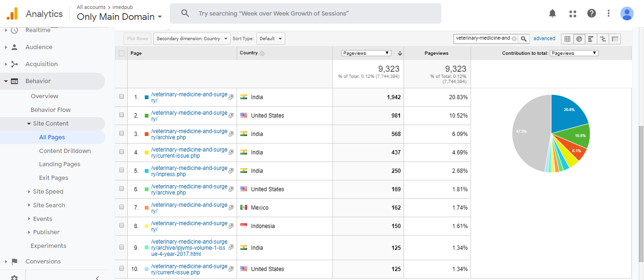
Task: Open the archive.php page link in row 3
Action: coord(189,134)
